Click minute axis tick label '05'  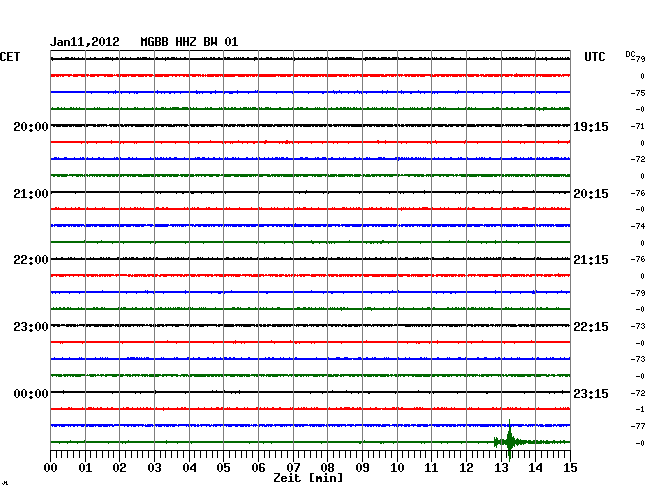coord(223,468)
